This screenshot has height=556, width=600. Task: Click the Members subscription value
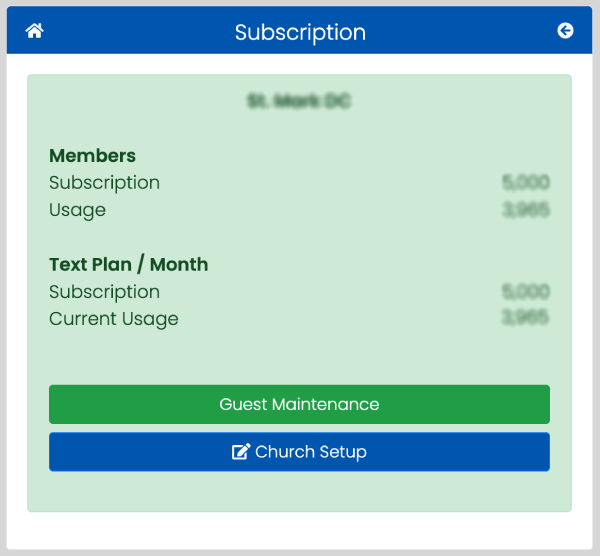(526, 182)
